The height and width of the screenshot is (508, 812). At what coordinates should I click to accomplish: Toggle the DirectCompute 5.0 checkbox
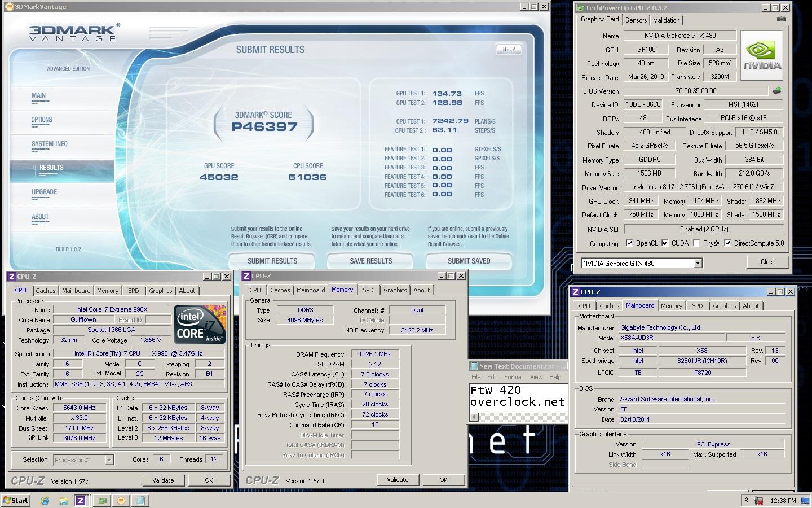(x=727, y=243)
